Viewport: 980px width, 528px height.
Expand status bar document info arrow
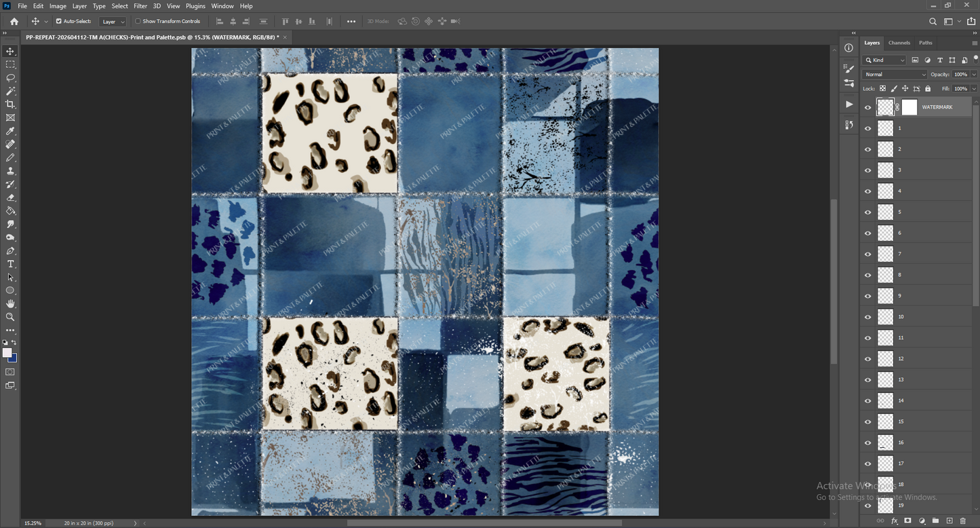click(x=135, y=523)
